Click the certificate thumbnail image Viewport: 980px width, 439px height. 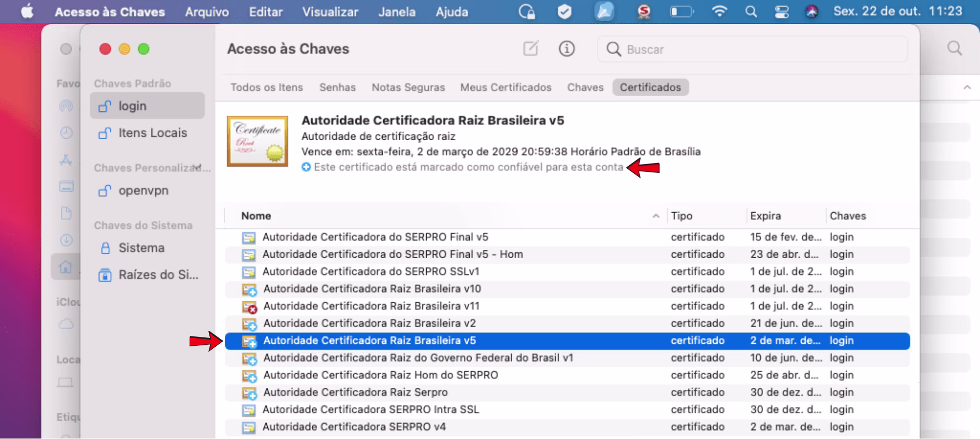pos(257,141)
